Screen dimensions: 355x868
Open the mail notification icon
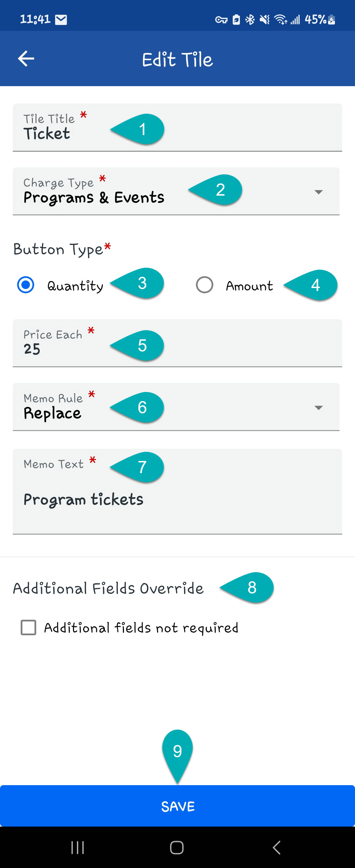[x=61, y=20]
